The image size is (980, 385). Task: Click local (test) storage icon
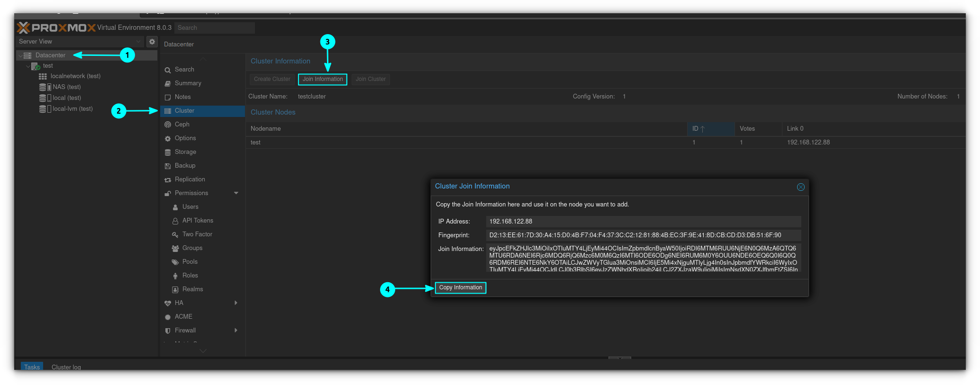point(45,98)
